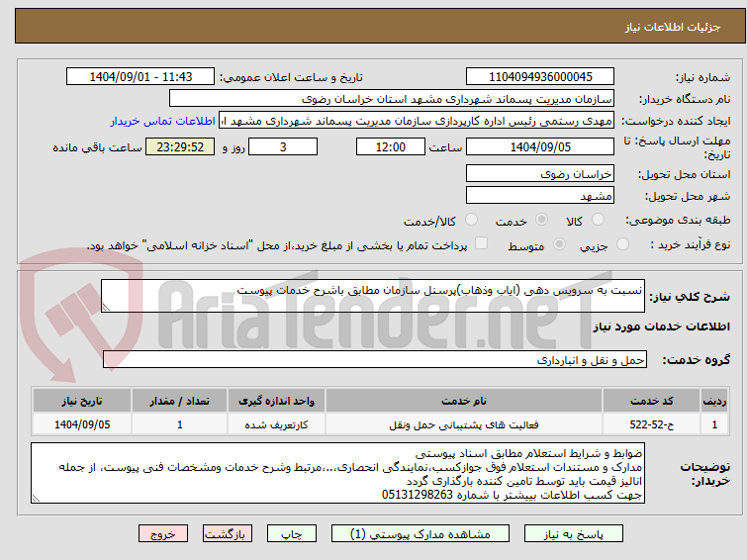Screen dimensions: 747x560
Task: Click the ردیف column header
Action: click(714, 401)
